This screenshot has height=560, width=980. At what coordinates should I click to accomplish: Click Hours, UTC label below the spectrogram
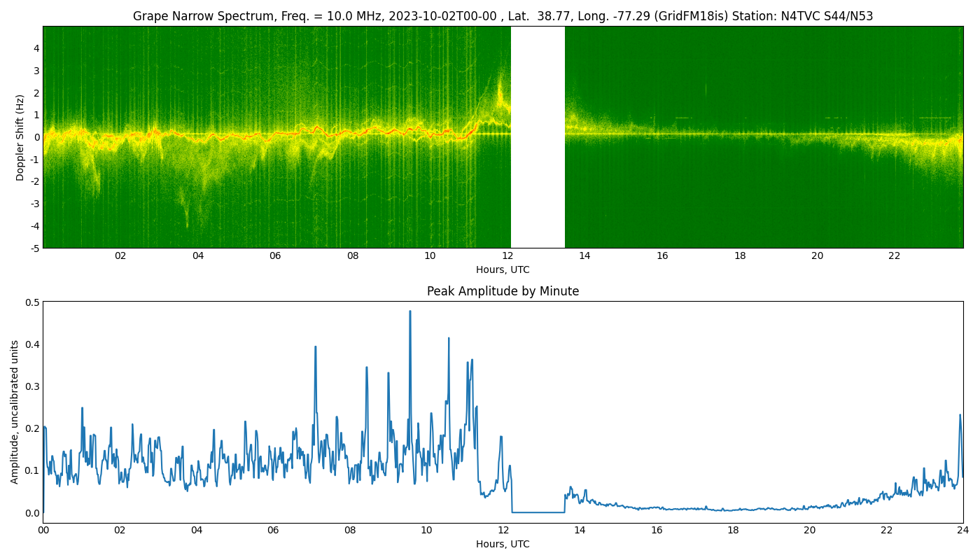503,269
